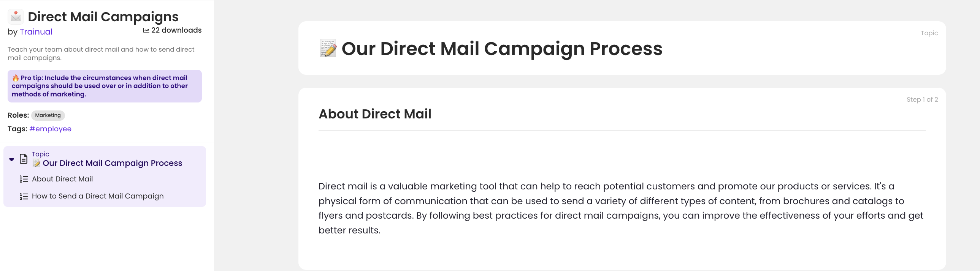The height and width of the screenshot is (271, 980).
Task: Click the About Direct Mail section heading
Action: 375,113
